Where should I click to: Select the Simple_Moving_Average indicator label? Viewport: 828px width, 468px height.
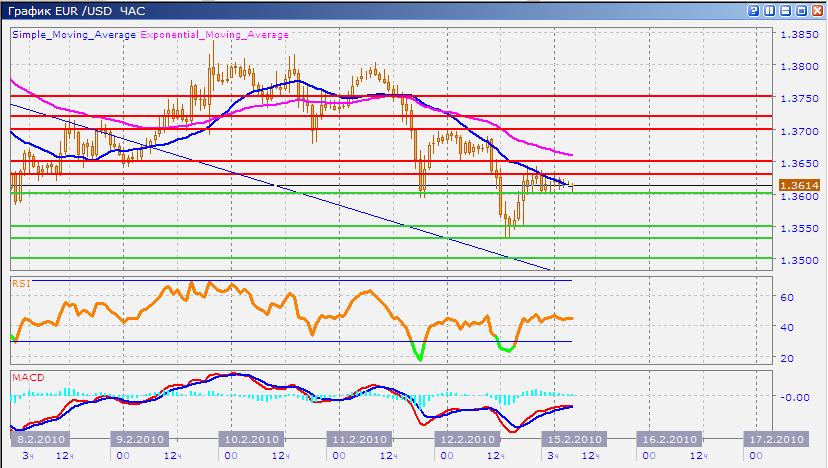tap(74, 35)
